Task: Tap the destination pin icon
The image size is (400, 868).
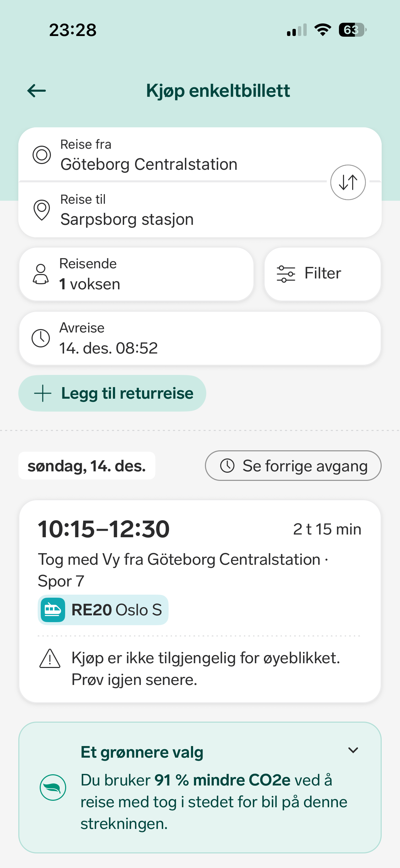Action: pyautogui.click(x=42, y=210)
